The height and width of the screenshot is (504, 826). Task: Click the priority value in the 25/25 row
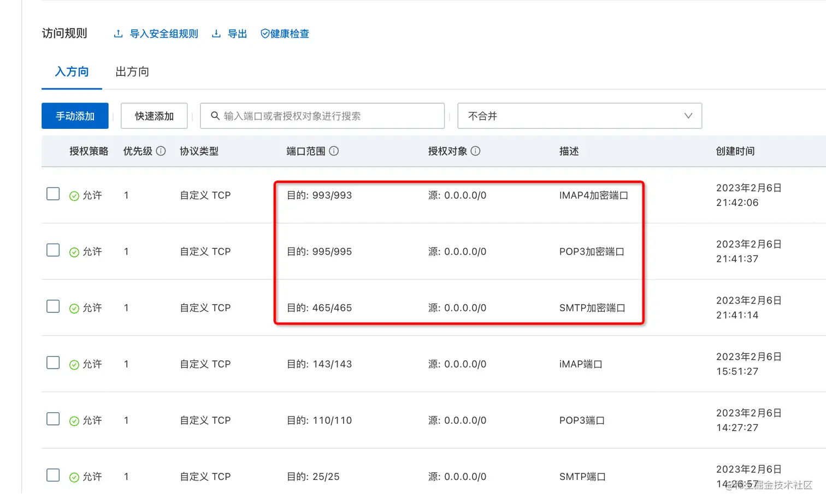click(126, 477)
